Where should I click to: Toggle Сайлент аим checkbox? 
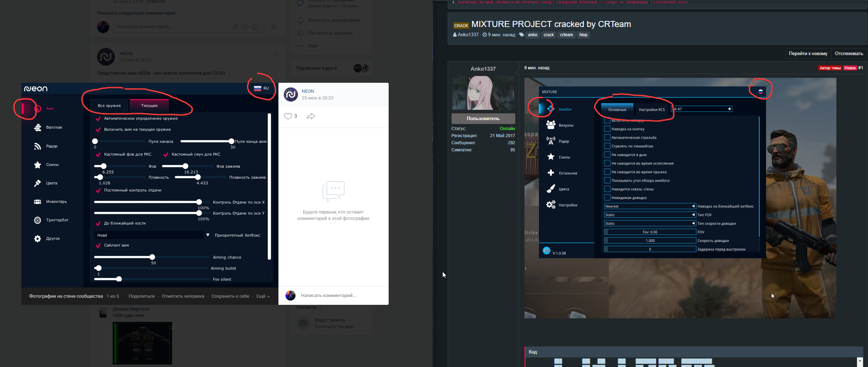(98, 245)
